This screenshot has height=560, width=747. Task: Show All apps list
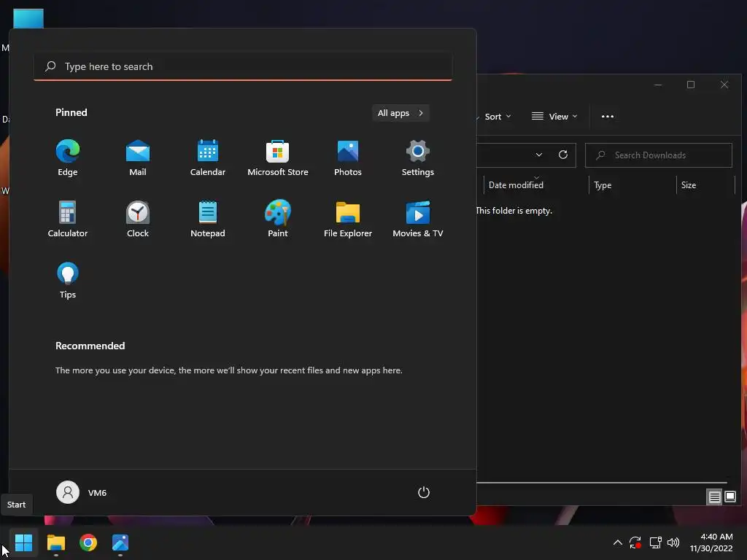tap(400, 113)
